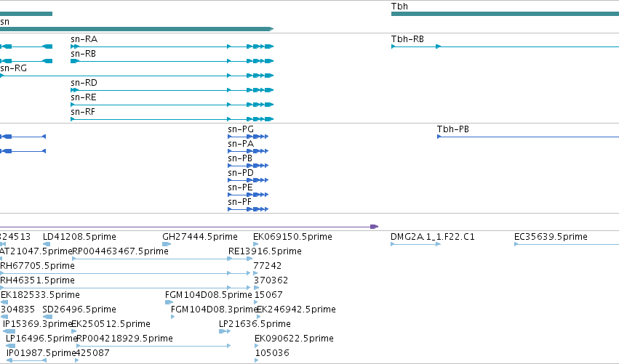The height and width of the screenshot is (364, 619).
Task: Click the RH46351.5prime EST label
Action: point(38,280)
